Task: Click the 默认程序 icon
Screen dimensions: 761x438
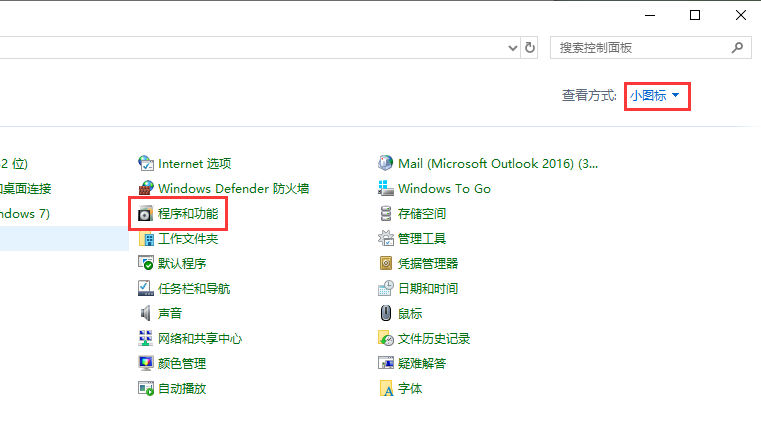Action: [146, 263]
